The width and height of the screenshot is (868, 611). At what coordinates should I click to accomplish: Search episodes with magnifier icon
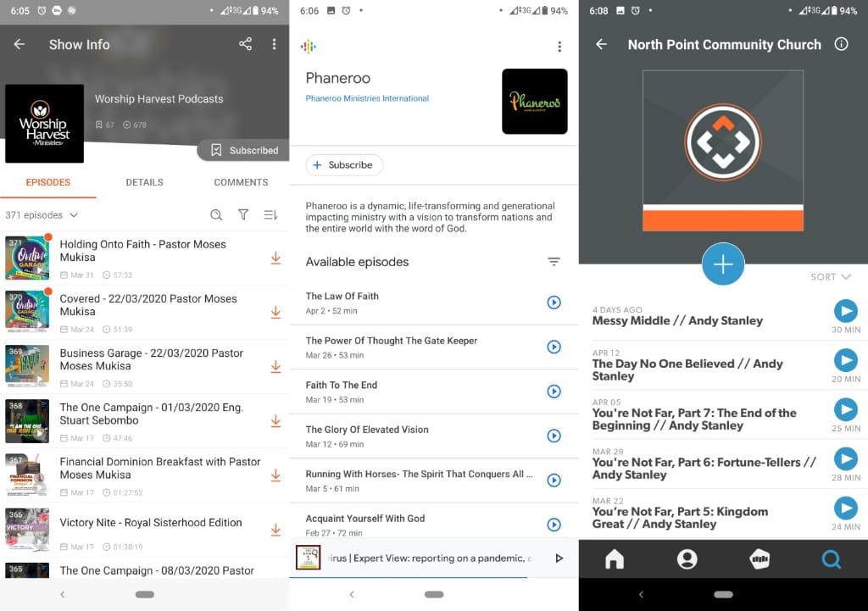click(x=216, y=214)
